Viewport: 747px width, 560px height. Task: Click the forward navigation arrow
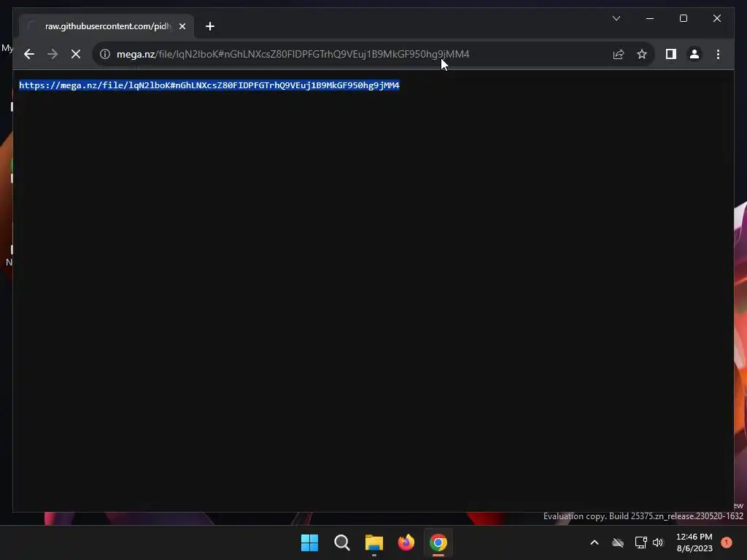tap(53, 54)
